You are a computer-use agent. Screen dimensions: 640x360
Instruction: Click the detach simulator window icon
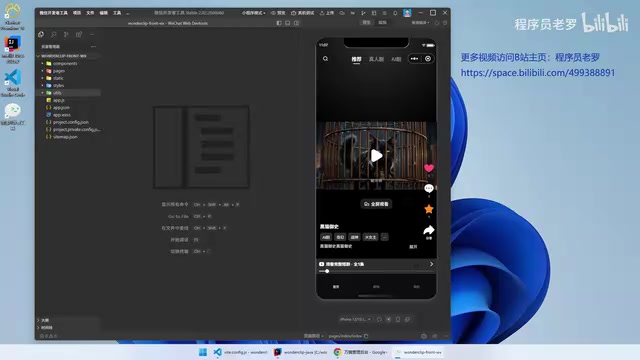click(407, 319)
